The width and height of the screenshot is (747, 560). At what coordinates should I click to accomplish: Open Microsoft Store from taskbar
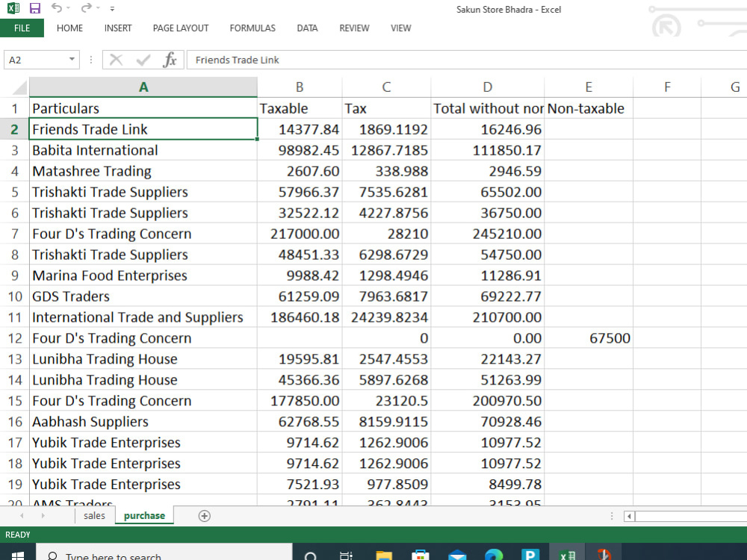point(420,556)
